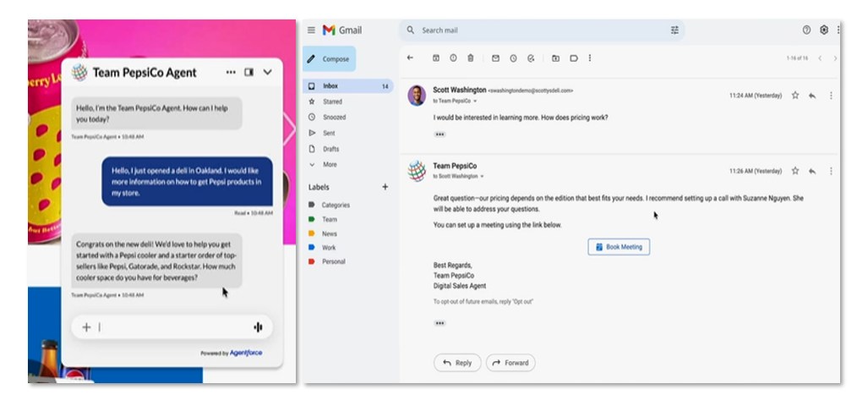Collapse the Team PepsiCo Agent chat chevron
This screenshot has height=395, width=868.
[268, 73]
